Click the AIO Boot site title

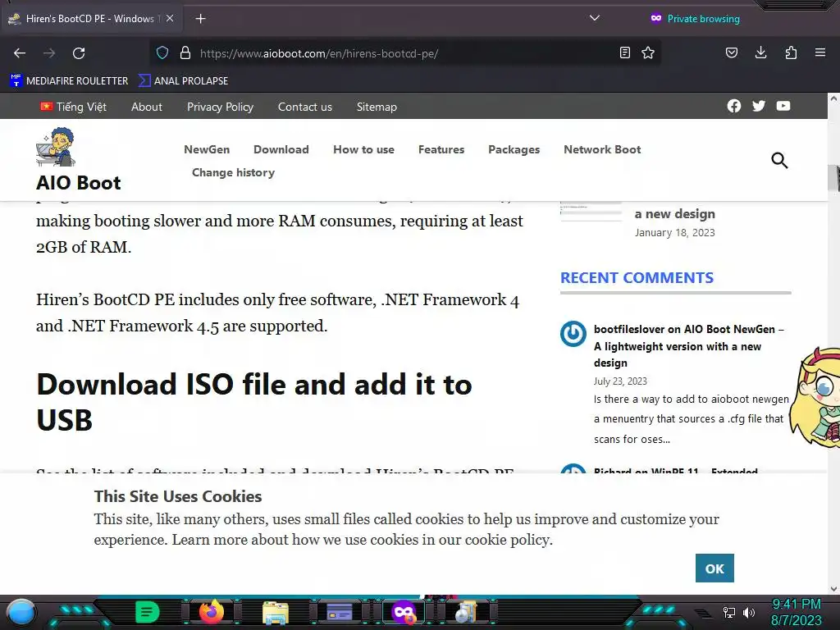coord(78,183)
